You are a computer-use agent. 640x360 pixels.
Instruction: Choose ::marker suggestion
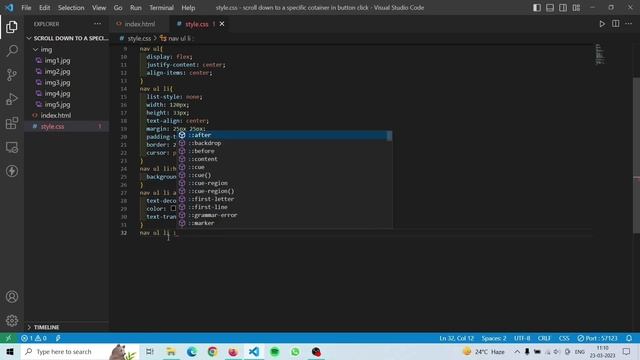coord(285,223)
